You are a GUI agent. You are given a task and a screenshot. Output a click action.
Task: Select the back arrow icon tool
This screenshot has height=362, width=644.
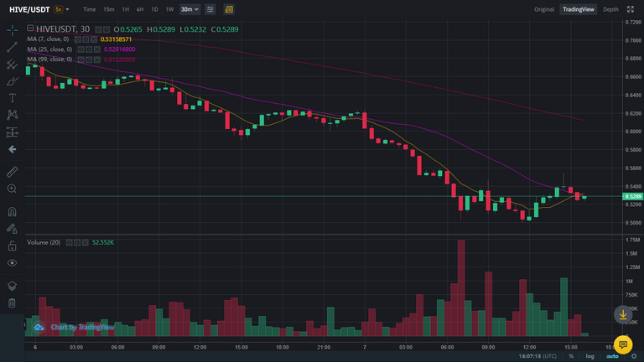click(x=12, y=149)
